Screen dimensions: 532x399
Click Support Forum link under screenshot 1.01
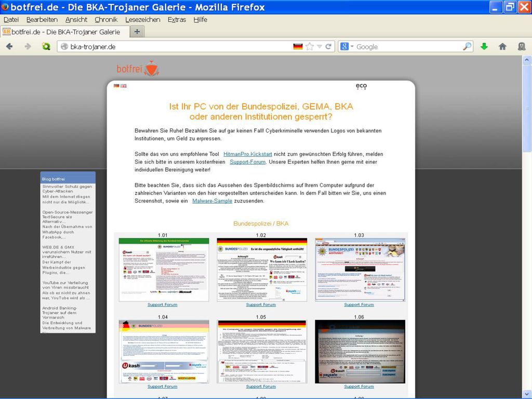162,304
